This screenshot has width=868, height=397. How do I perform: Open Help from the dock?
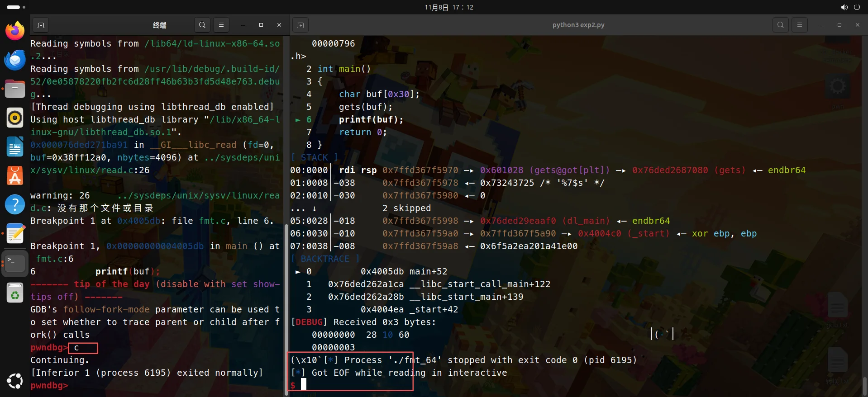click(15, 205)
